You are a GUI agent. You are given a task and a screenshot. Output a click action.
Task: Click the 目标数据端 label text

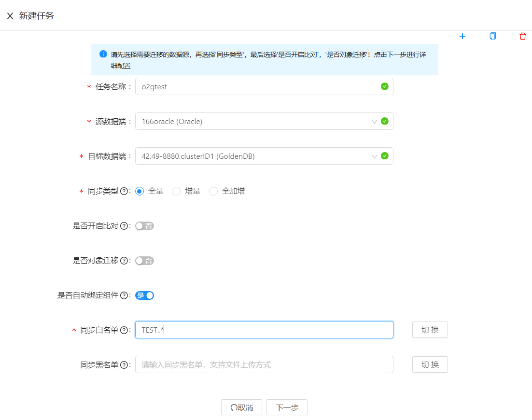click(x=107, y=156)
